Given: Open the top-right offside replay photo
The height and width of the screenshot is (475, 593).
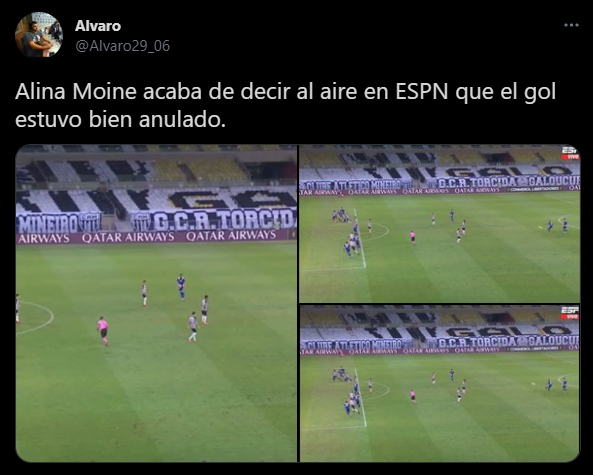Looking at the screenshot, I should click(x=439, y=224).
